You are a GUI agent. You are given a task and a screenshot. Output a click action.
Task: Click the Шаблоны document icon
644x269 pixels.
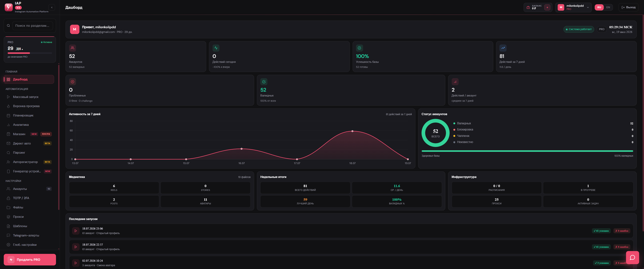click(8, 226)
